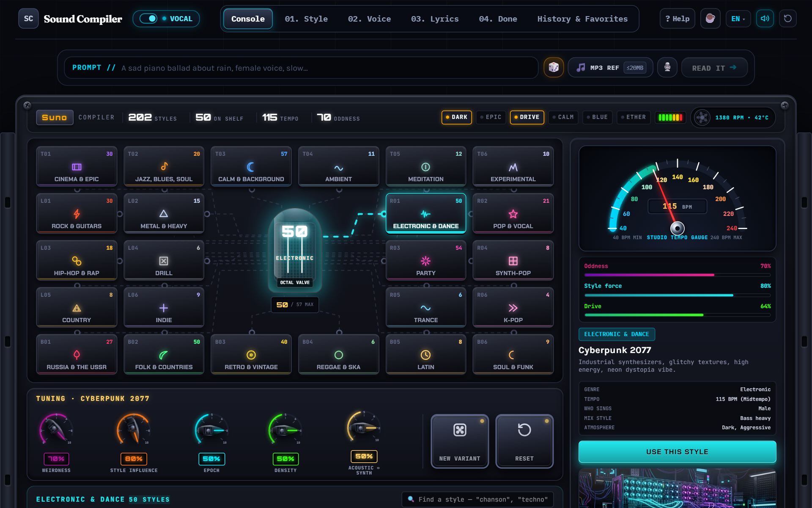Pick the Party style card
The image size is (812, 508).
[x=426, y=260]
